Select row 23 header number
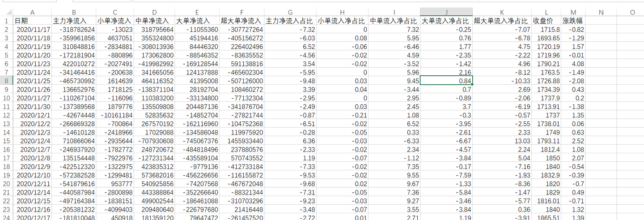 click(x=6, y=209)
